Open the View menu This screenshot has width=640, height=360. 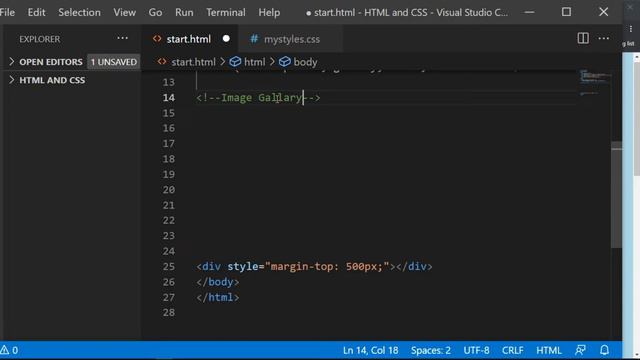(124, 12)
